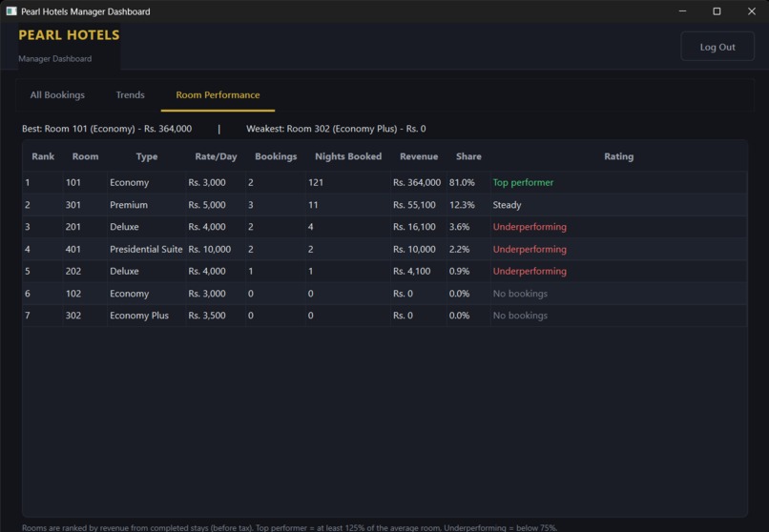The width and height of the screenshot is (769, 532).
Task: Click the 'Best: Room 101 (Economy)' summary text
Action: [x=107, y=129]
